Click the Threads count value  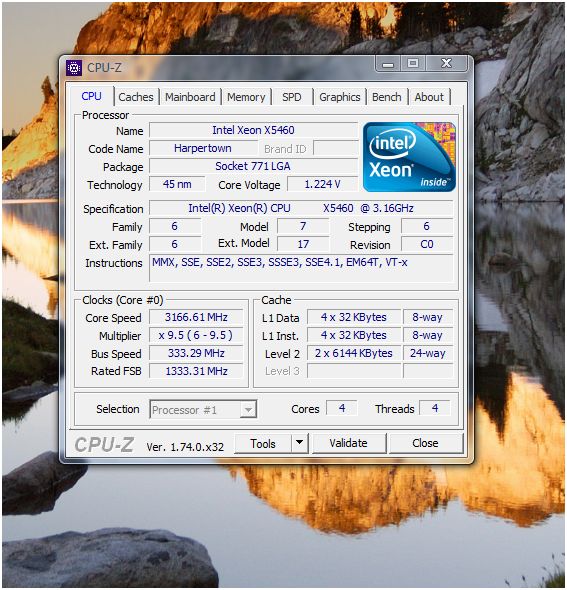click(435, 408)
